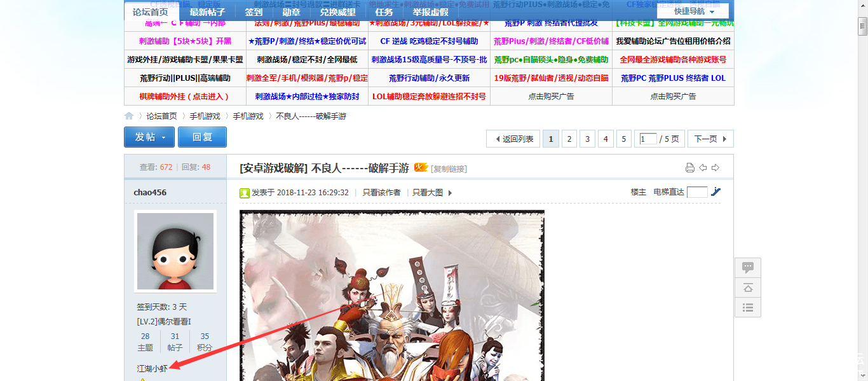Click the post time 2018-11-23 16:29:32
The image size is (868, 381).
point(313,193)
